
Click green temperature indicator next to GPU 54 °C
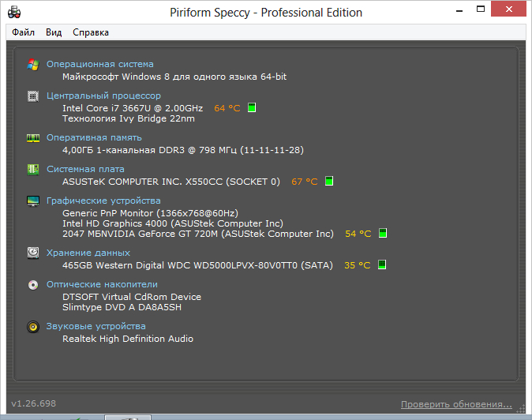click(383, 233)
